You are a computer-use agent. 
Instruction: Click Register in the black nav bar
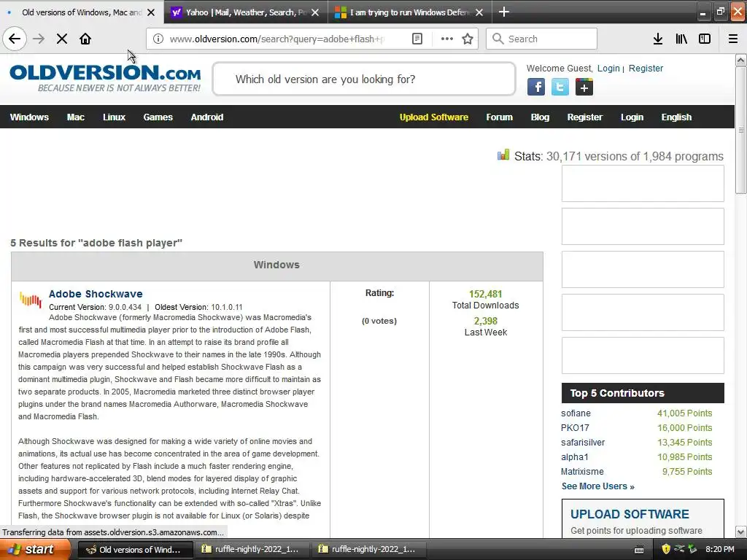584,117
